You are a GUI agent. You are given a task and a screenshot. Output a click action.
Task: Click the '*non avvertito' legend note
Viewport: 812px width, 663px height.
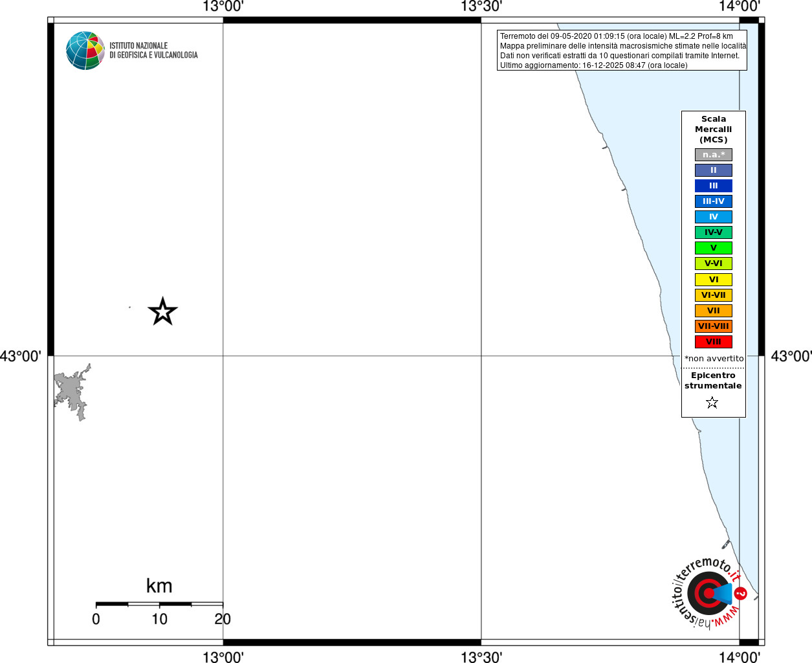point(714,358)
